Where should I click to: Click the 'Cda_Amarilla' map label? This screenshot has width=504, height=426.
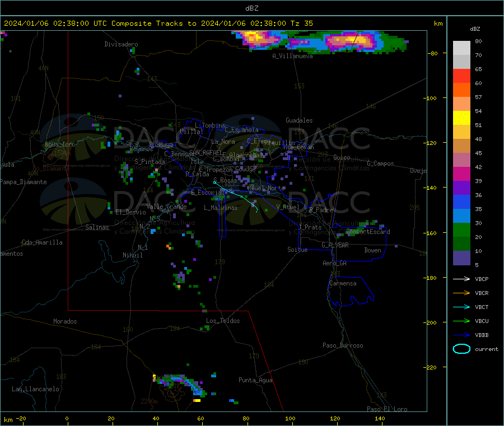(x=42, y=242)
